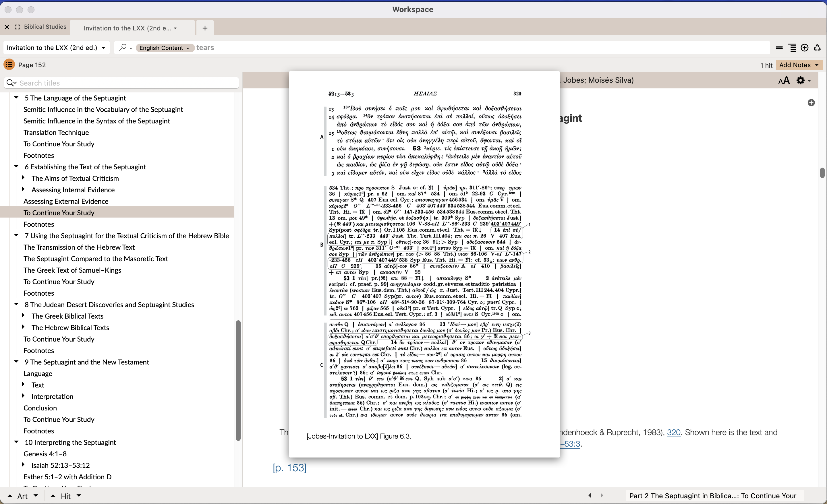Follow the 320 page hyperlink
This screenshot has width=827, height=504.
point(673,432)
